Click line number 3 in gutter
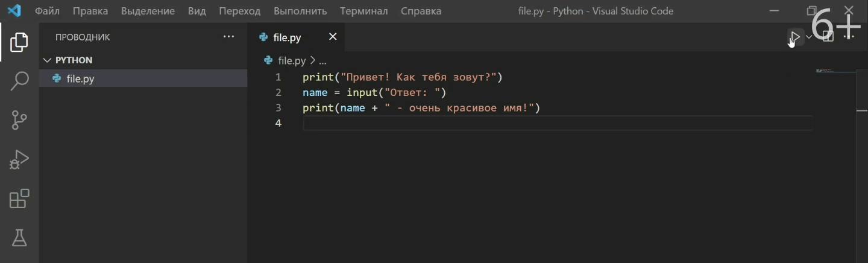Image resolution: width=868 pixels, height=263 pixels. pyautogui.click(x=278, y=107)
